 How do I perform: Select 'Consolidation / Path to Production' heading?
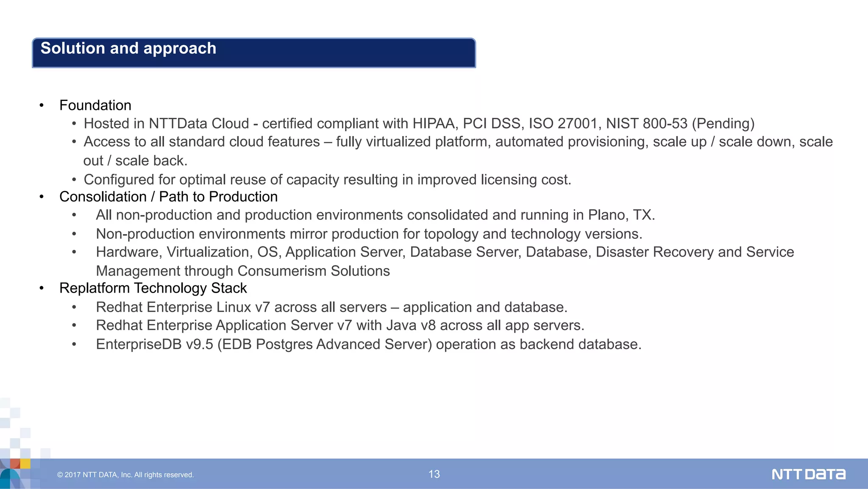point(169,197)
